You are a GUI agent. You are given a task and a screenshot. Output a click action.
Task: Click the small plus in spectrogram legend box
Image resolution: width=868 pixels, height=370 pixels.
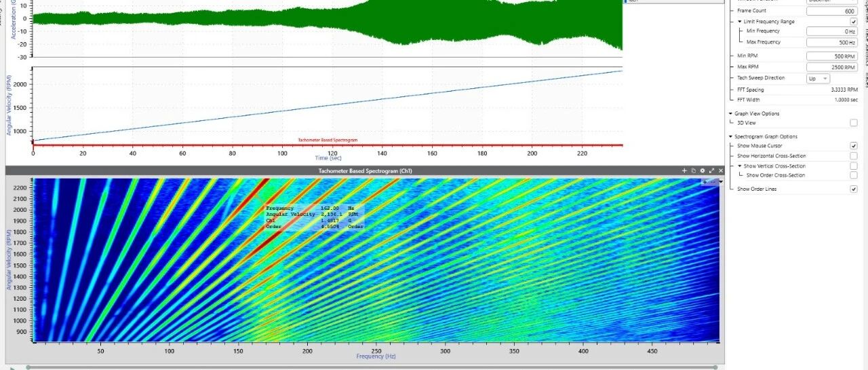click(x=705, y=182)
